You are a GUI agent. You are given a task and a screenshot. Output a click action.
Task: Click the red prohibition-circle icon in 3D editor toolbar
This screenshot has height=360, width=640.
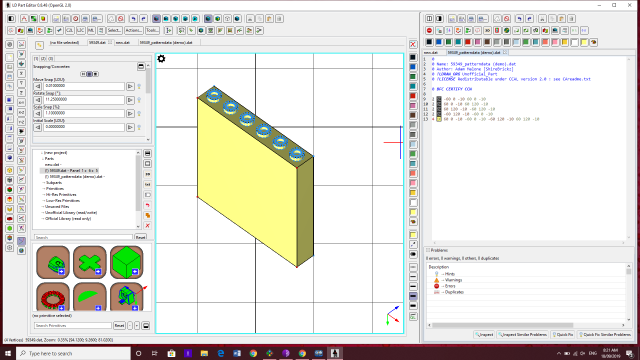tap(121, 19)
